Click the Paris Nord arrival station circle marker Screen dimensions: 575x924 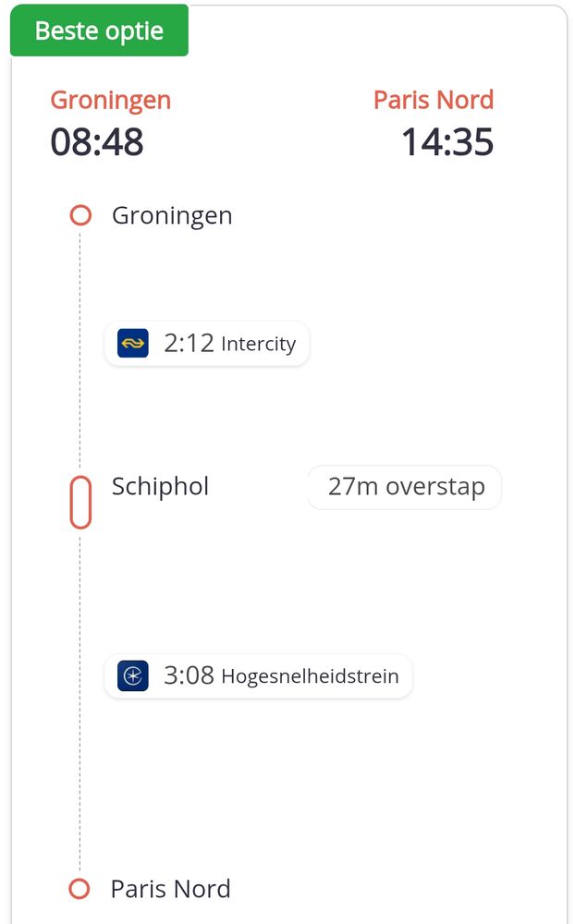tap(80, 889)
